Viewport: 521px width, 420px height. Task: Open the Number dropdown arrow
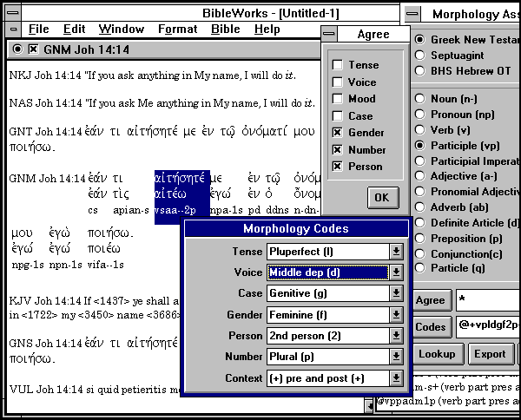coord(396,357)
